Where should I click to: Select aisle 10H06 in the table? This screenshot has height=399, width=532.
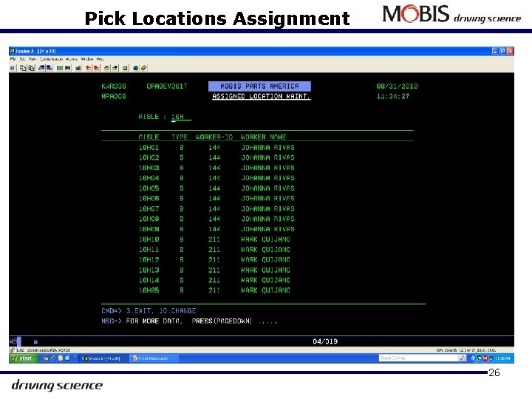click(149, 199)
